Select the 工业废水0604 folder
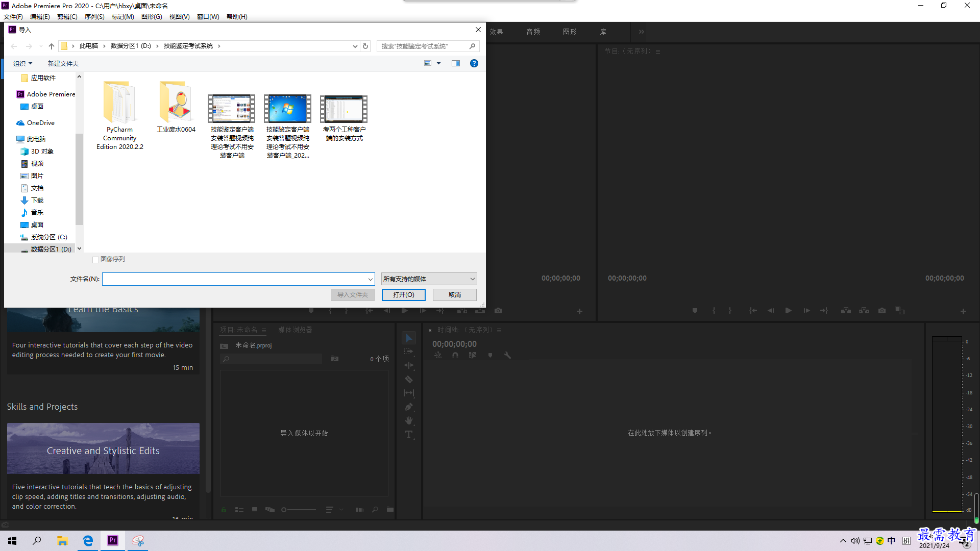 click(176, 107)
